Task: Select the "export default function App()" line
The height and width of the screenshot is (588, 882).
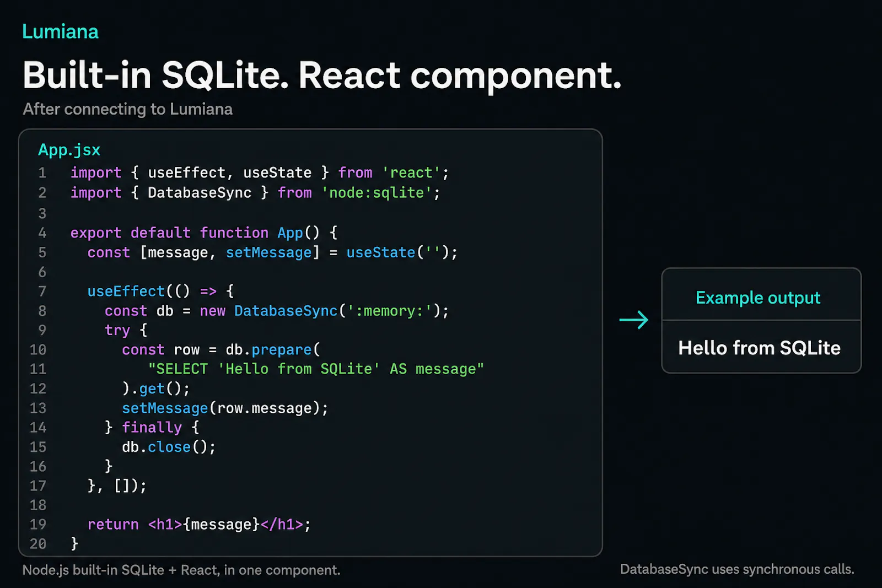Action: (204, 233)
